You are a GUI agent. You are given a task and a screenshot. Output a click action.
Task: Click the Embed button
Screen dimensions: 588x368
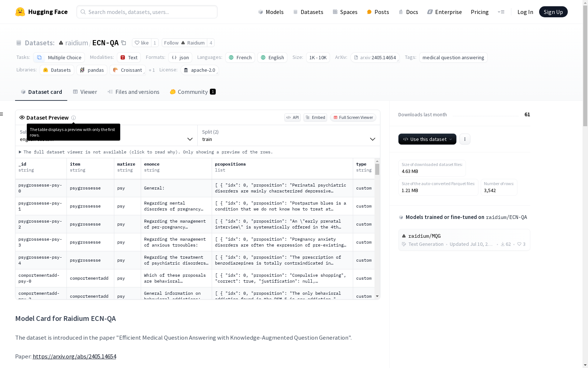tap(315, 117)
